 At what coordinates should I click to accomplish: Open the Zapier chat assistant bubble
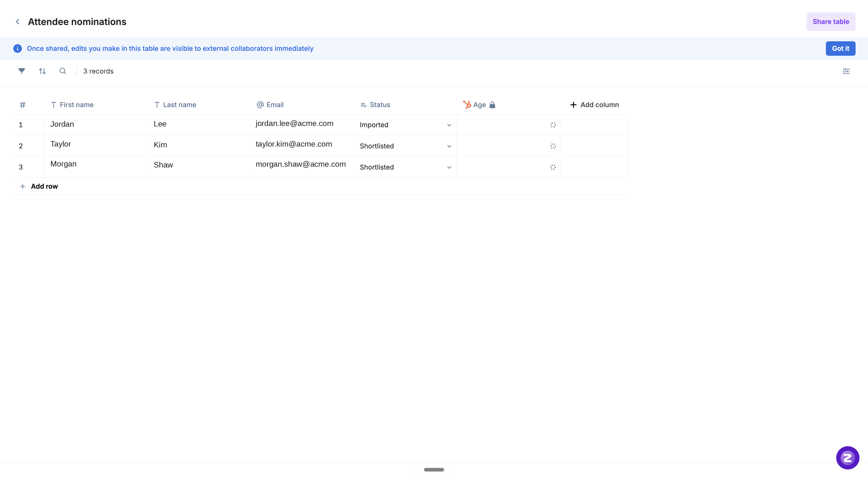pyautogui.click(x=847, y=458)
